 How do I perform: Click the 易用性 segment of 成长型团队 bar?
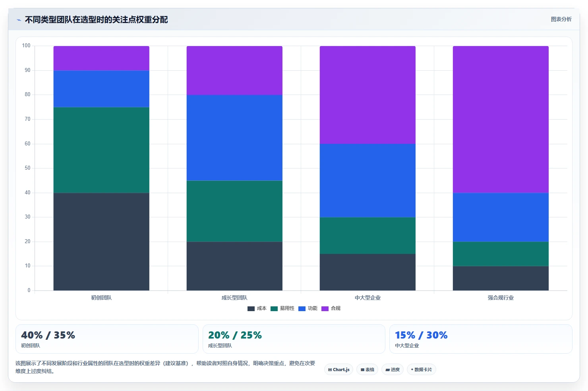(x=234, y=211)
